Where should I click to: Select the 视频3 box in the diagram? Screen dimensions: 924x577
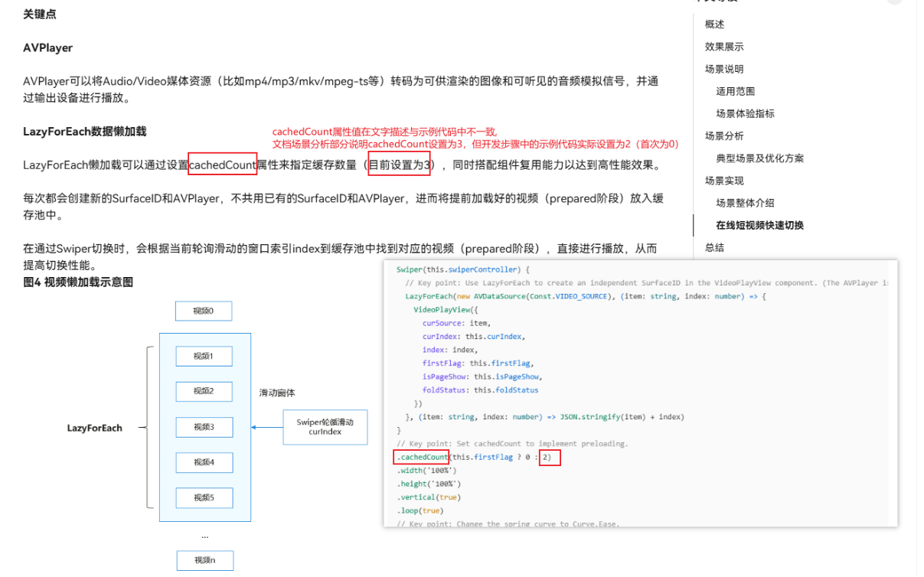click(204, 427)
